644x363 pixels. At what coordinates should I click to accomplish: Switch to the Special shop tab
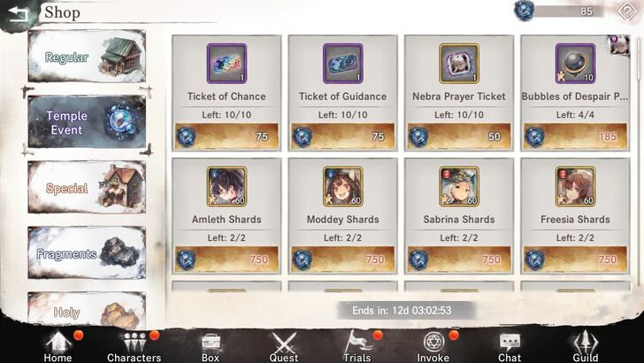click(x=87, y=188)
